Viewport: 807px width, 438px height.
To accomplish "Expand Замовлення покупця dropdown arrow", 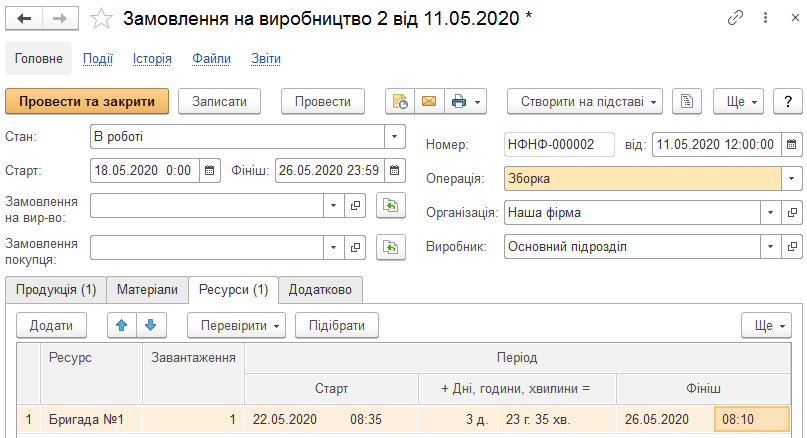I will tap(334, 248).
